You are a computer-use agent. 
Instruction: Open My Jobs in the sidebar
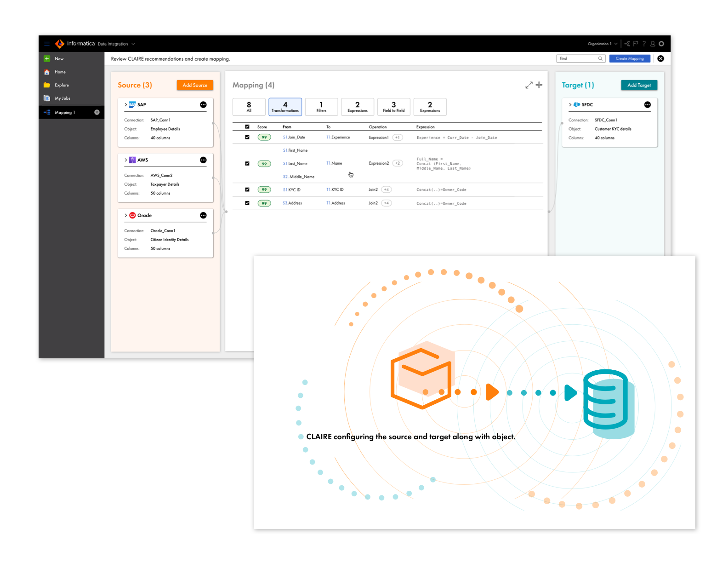[63, 98]
